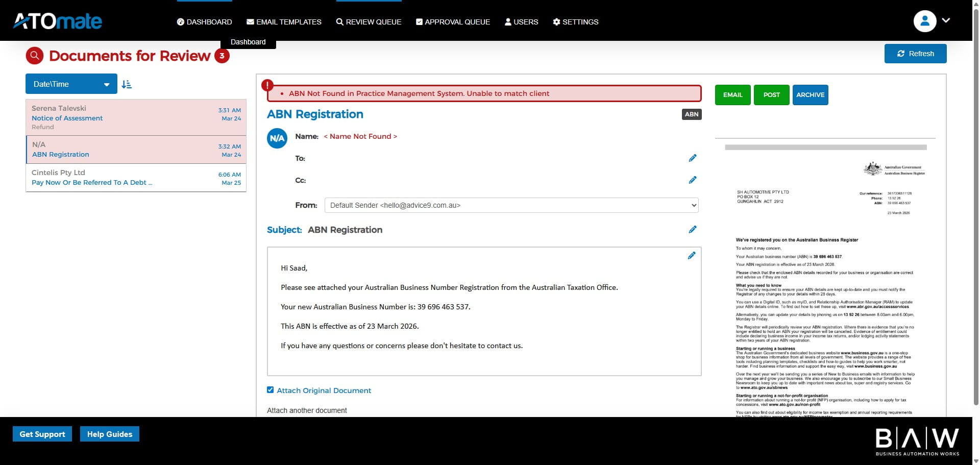Viewport: 980px width, 465px height.
Task: Click the Name Not Found text
Action: coord(360,136)
